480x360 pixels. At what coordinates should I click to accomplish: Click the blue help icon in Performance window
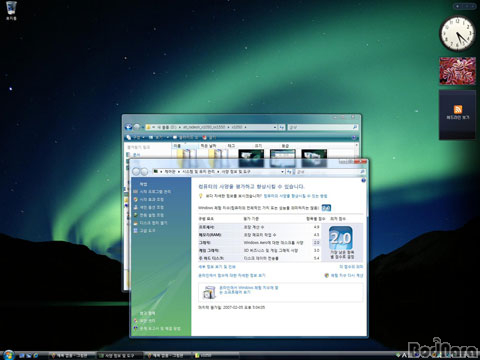(x=363, y=180)
